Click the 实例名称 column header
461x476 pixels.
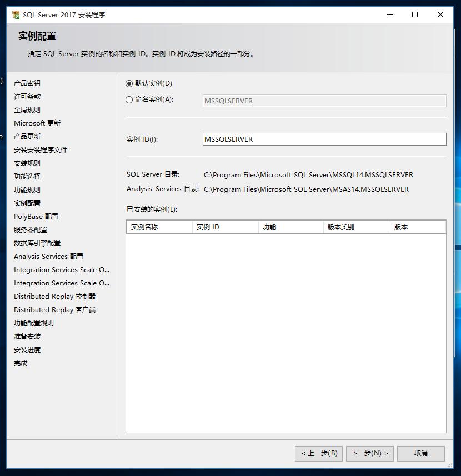[159, 227]
